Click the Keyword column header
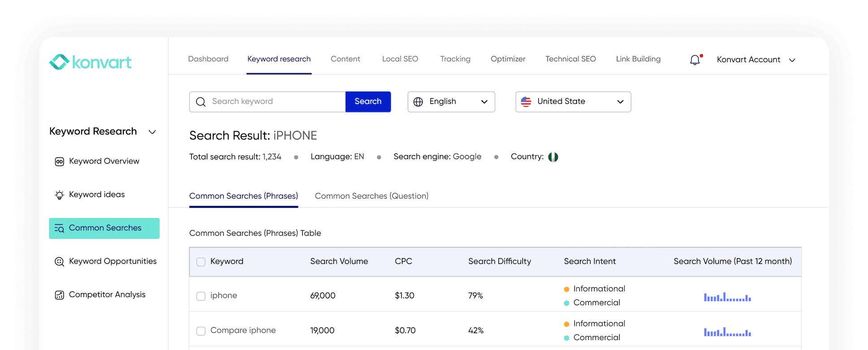 [227, 261]
